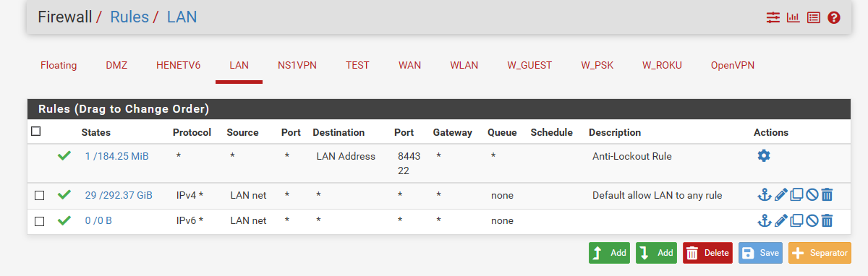Click the orange Separator button
This screenshot has width=868, height=276.
820,253
